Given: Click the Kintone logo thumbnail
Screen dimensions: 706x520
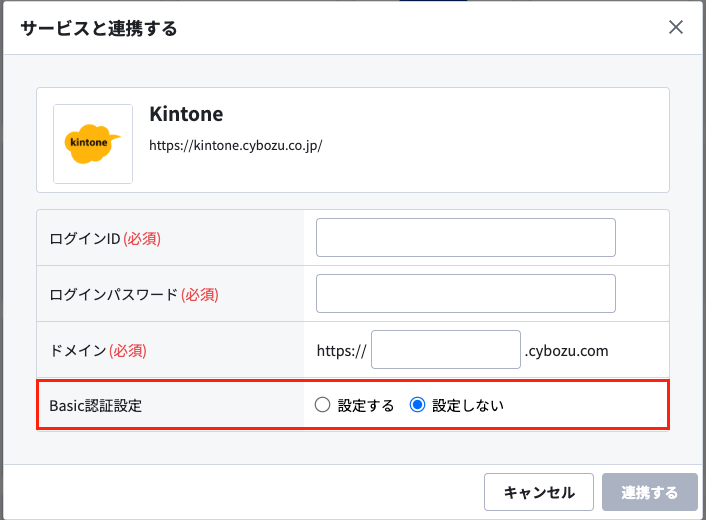Looking at the screenshot, I should [x=93, y=144].
